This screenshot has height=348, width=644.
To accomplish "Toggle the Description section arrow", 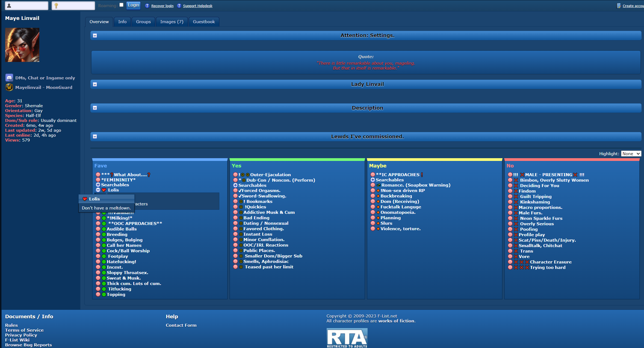I will click(x=95, y=108).
